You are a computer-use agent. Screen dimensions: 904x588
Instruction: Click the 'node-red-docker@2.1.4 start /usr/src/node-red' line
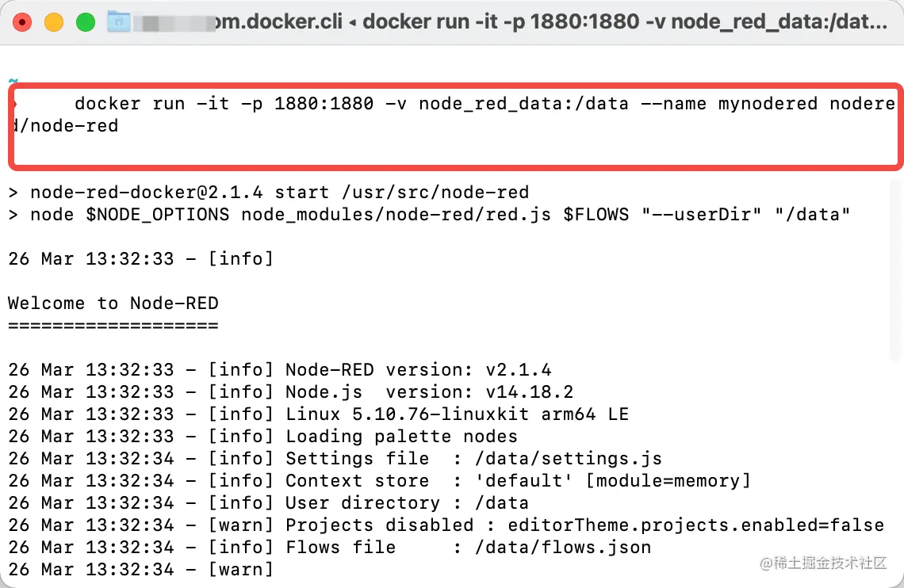[269, 192]
